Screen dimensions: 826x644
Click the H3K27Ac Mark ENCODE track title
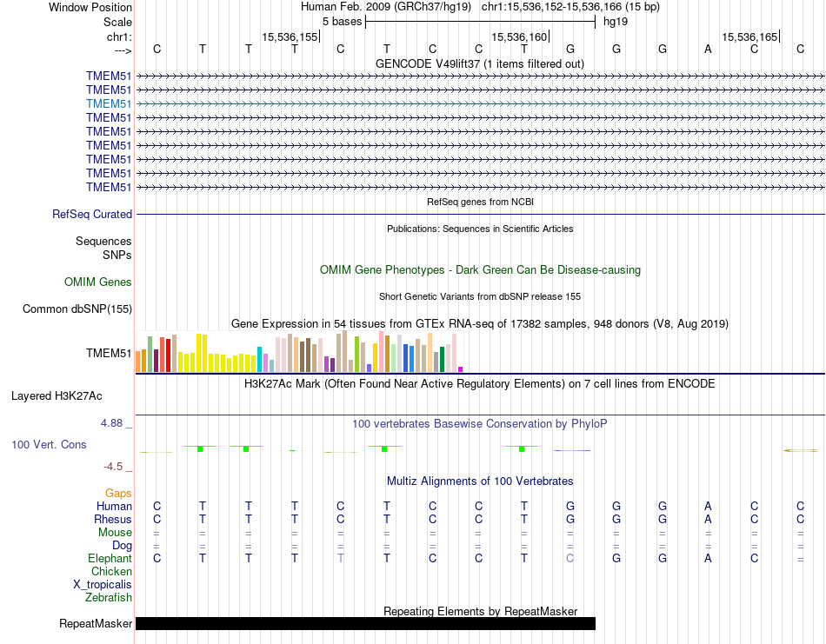coord(479,383)
